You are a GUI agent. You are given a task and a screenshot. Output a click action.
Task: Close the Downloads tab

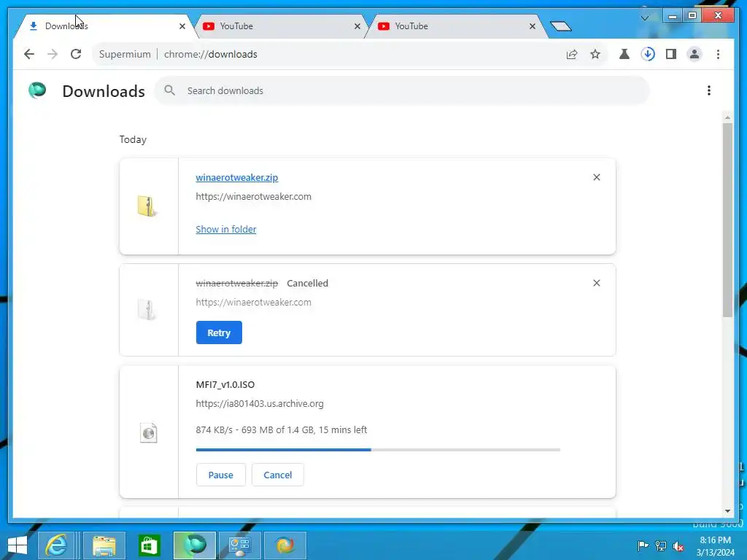(x=182, y=26)
